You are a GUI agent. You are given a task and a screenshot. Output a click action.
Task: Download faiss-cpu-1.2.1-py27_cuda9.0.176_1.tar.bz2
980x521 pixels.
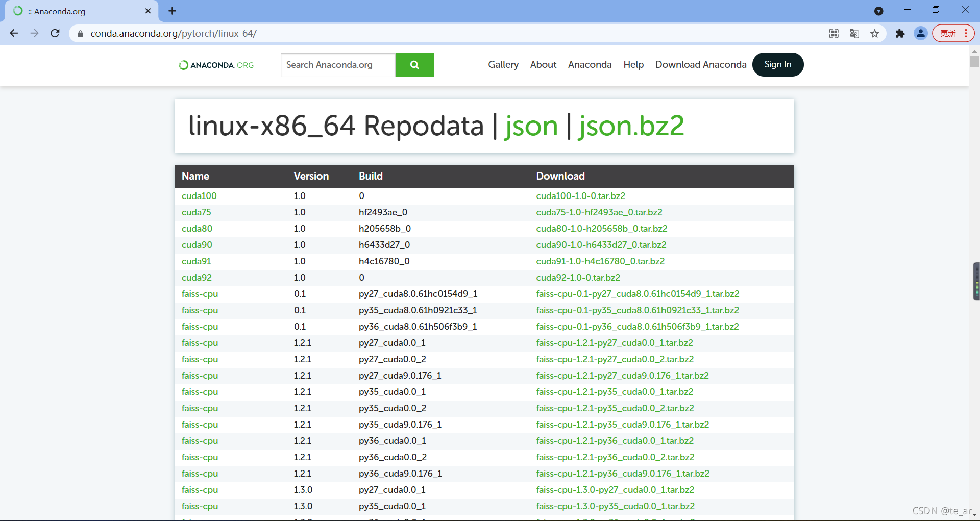click(622, 376)
